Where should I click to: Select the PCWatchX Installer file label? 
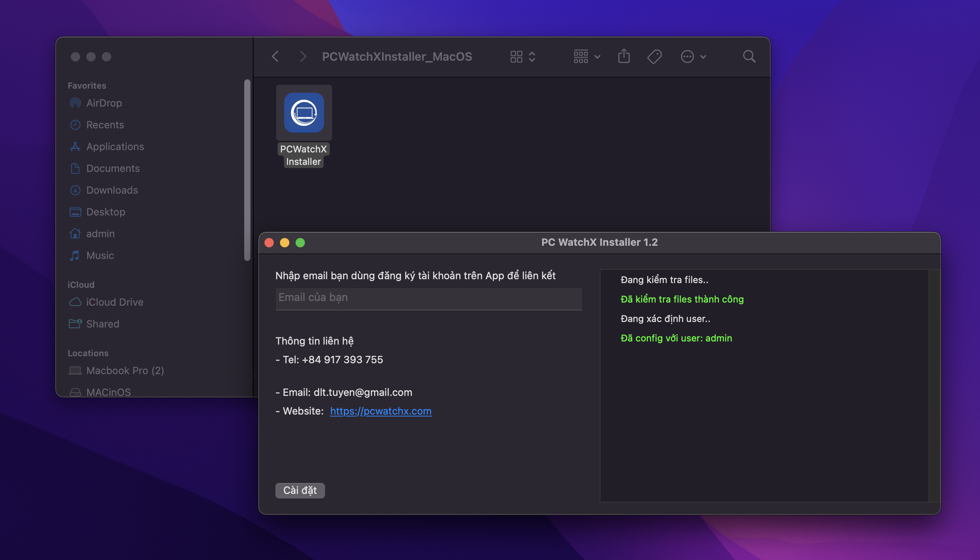point(304,155)
